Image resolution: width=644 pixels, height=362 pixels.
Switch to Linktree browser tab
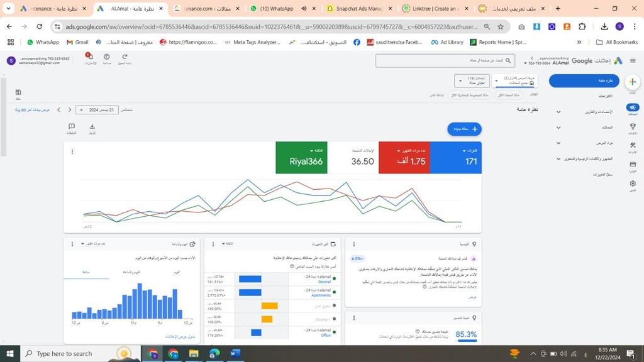coord(435,9)
